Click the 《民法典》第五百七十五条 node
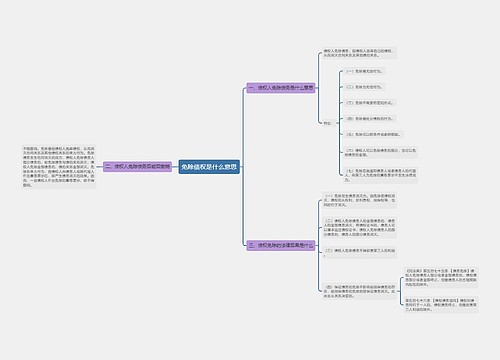 click(441, 278)
